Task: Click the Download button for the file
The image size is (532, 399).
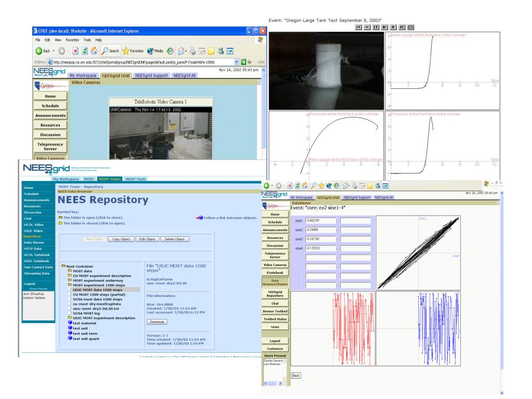Action: pos(156,322)
